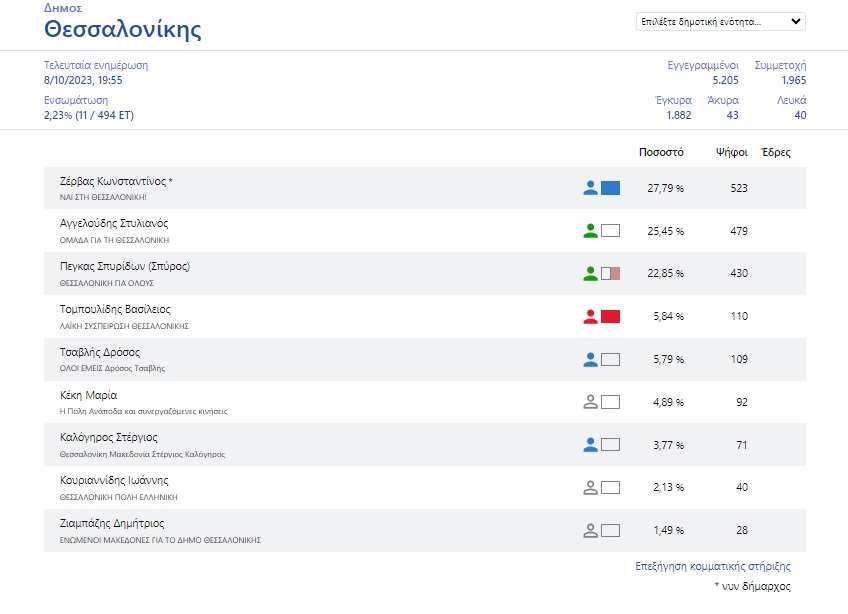Click the blue person icon beside Καλόγηρος Στέργιος
Screen dimensions: 848x614
590,445
